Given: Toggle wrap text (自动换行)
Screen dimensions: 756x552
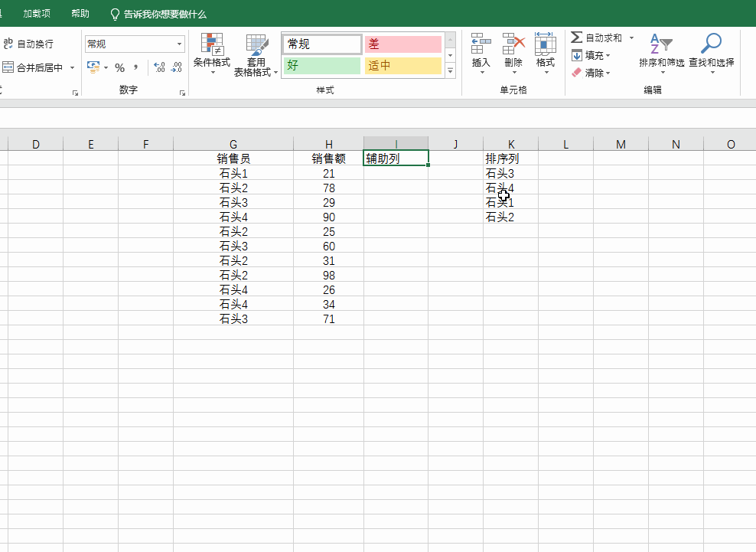Looking at the screenshot, I should point(28,44).
